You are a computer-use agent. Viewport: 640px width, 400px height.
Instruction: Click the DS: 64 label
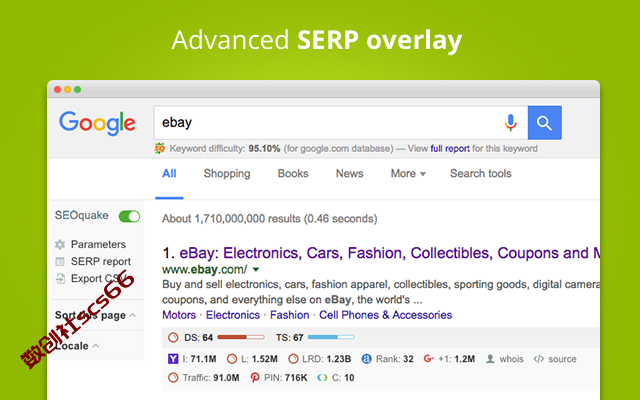[x=198, y=338]
